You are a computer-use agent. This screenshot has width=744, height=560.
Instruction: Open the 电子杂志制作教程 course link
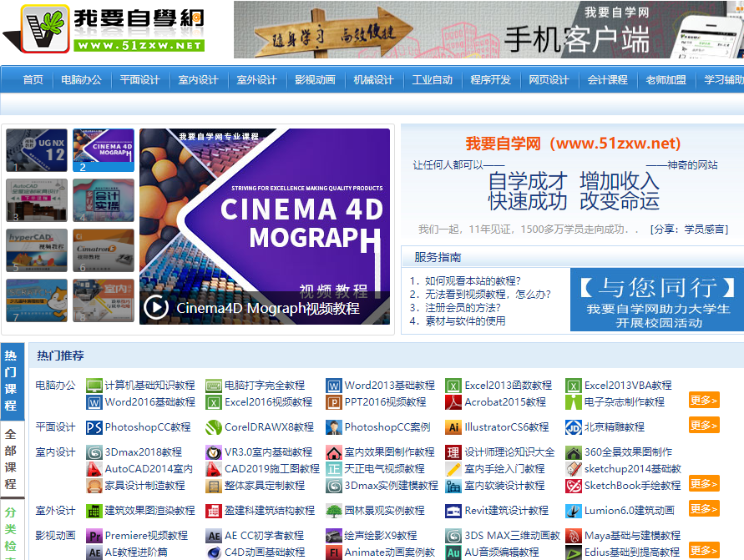coord(624,402)
